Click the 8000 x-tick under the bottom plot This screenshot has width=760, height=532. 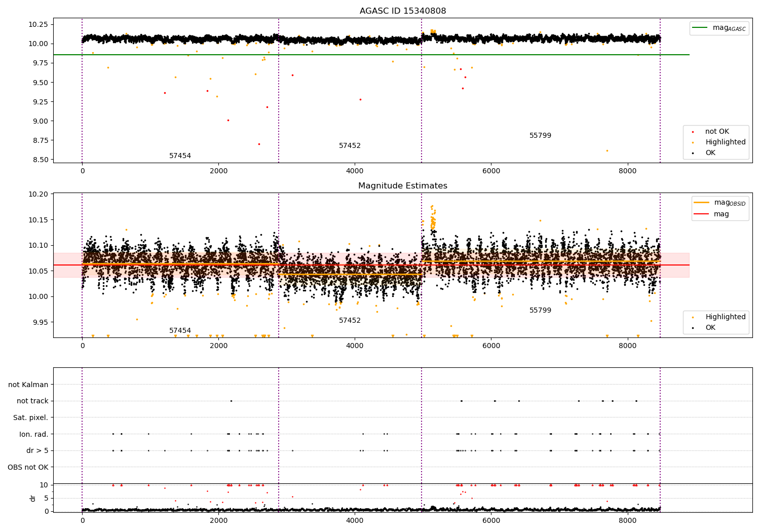628,520
